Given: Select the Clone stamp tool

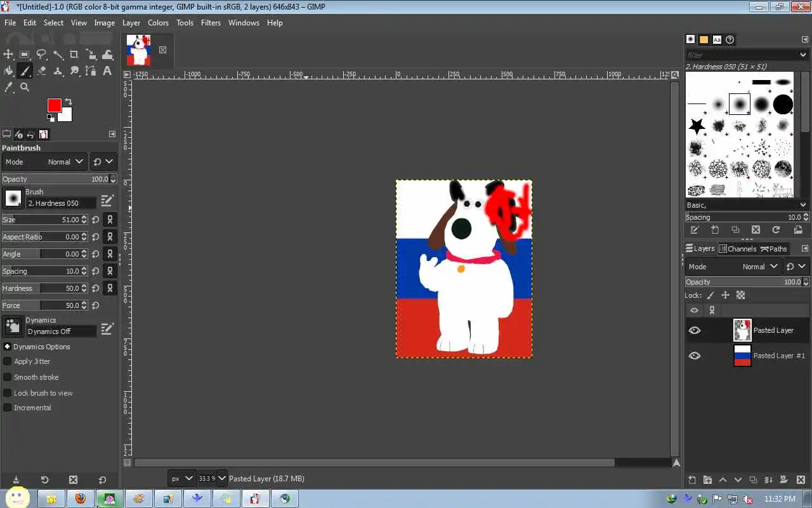Looking at the screenshot, I should pyautogui.click(x=58, y=71).
